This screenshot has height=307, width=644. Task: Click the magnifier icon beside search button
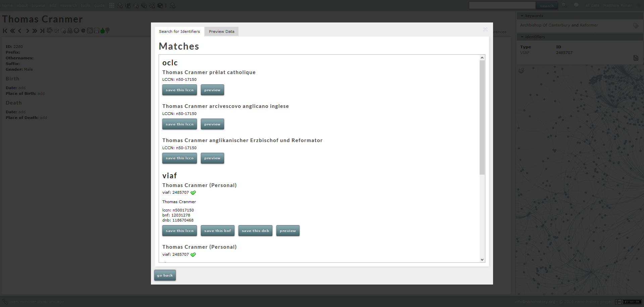(564, 5)
